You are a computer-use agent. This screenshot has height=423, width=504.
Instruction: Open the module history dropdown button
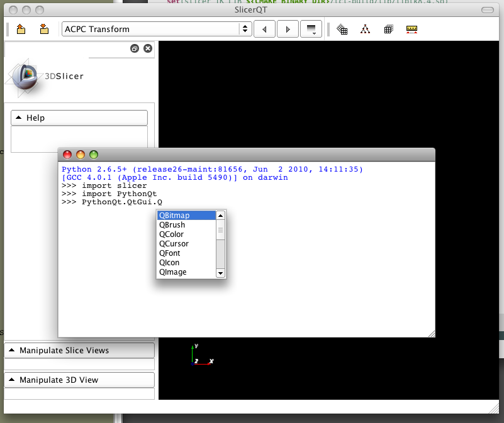pos(311,29)
